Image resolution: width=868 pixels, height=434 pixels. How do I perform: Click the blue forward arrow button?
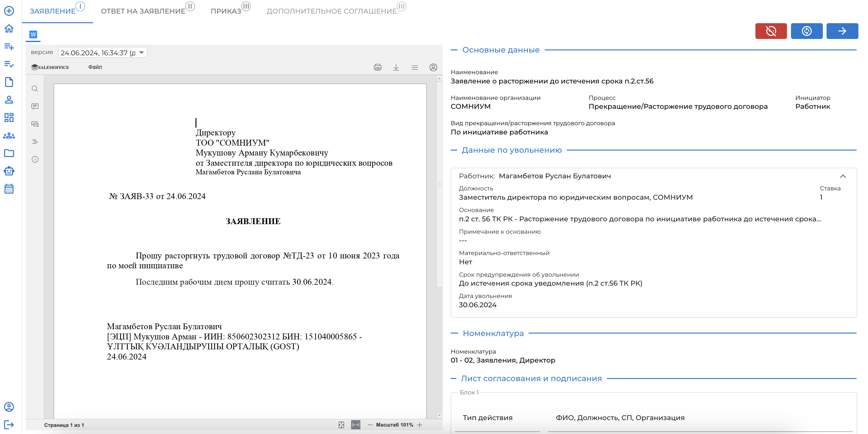tap(842, 31)
